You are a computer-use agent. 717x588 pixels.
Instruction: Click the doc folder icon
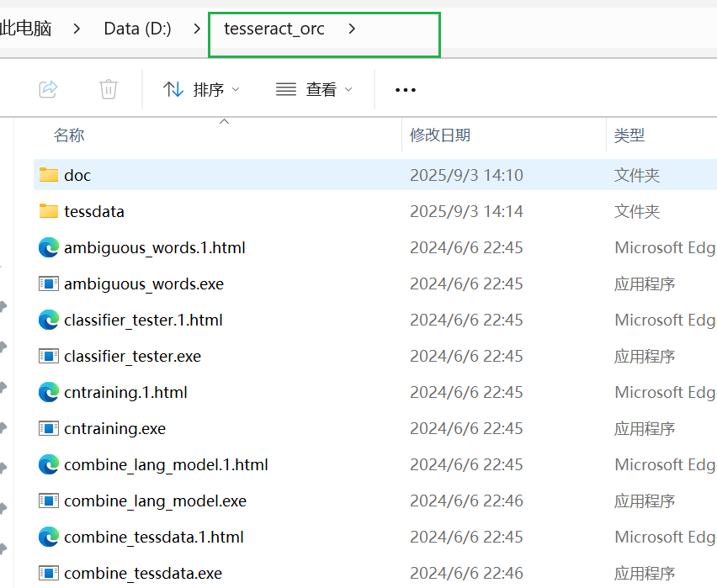click(x=49, y=175)
